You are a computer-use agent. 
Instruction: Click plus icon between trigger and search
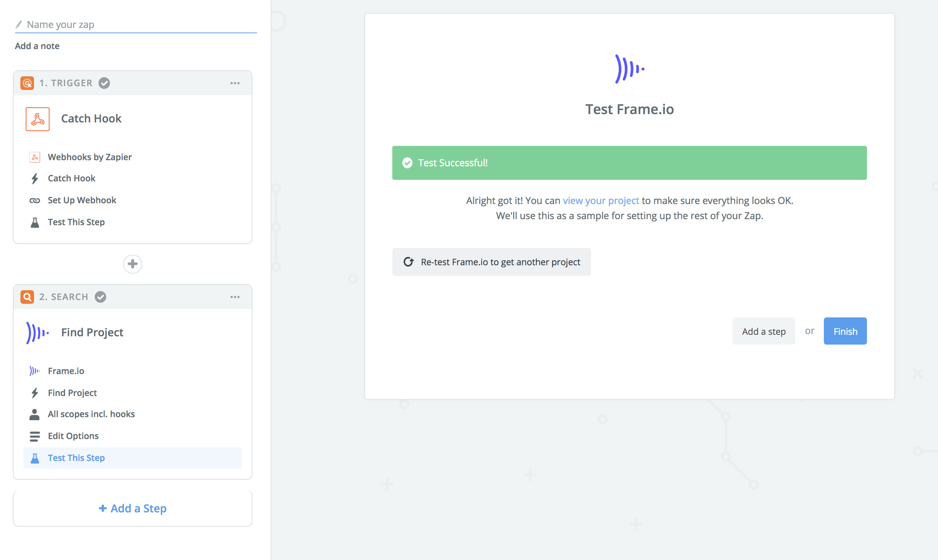132,264
